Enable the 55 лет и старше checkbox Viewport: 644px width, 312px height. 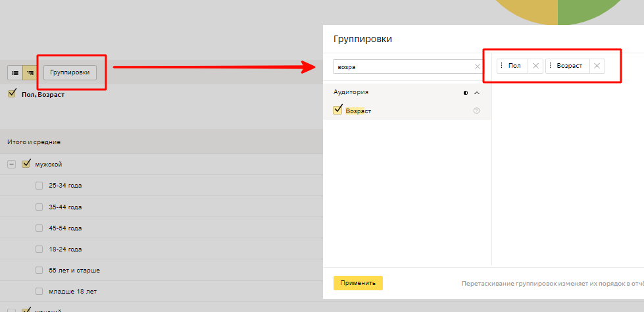39,270
